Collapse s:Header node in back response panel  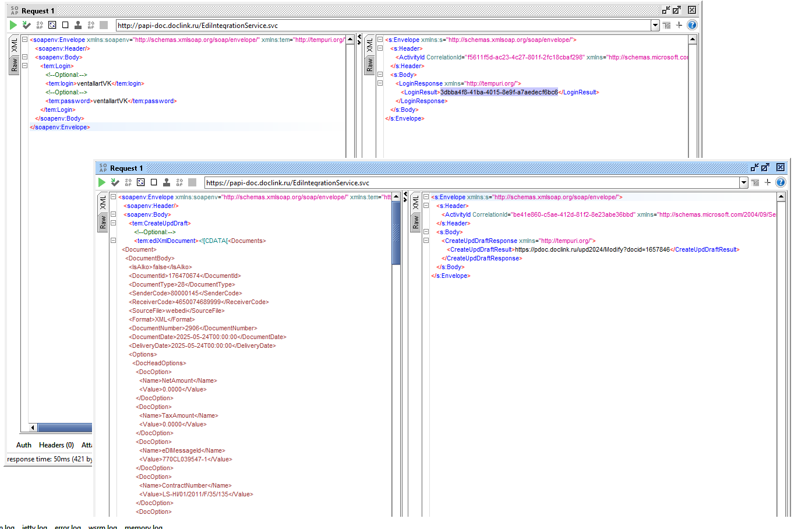coord(380,48)
